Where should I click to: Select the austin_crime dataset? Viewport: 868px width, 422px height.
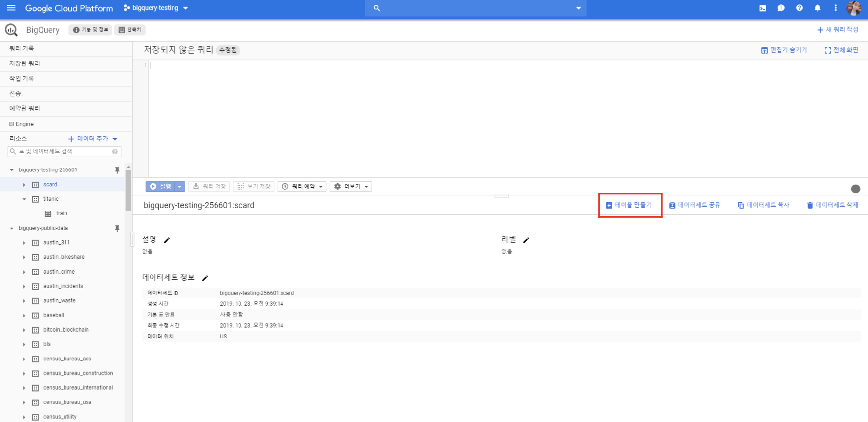click(59, 272)
